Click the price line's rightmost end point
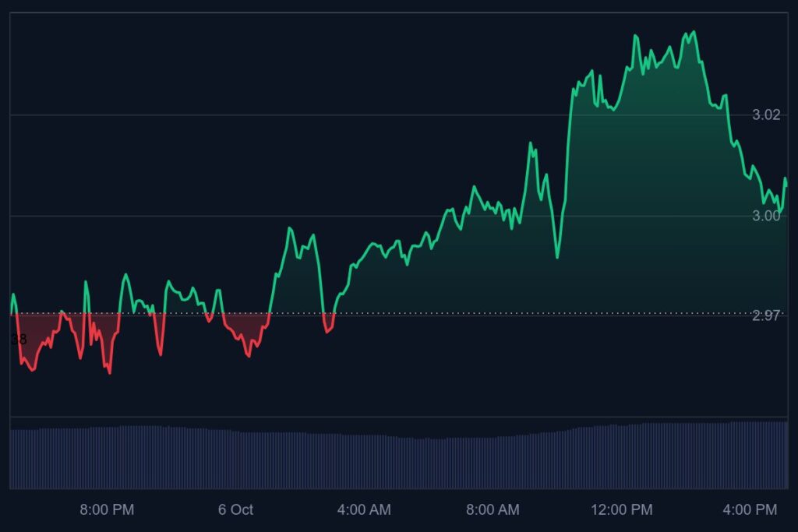798x532 pixels. pos(786,181)
